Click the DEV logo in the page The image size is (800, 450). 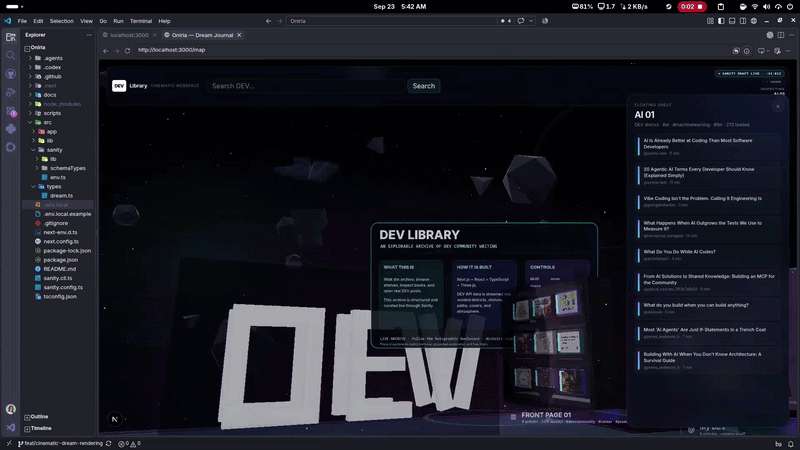(x=119, y=86)
